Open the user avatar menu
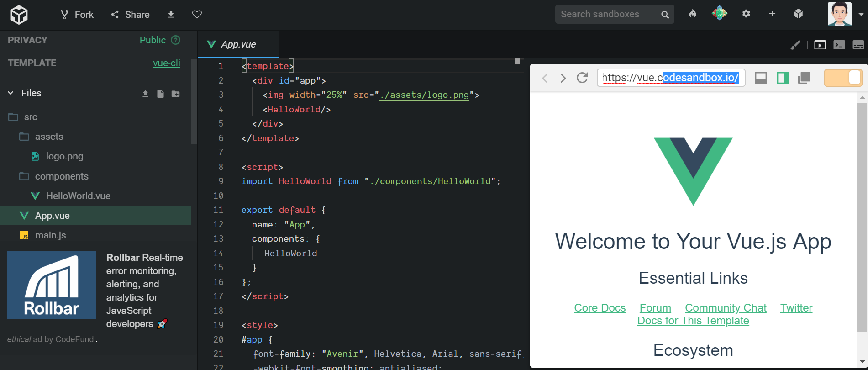 pos(840,14)
